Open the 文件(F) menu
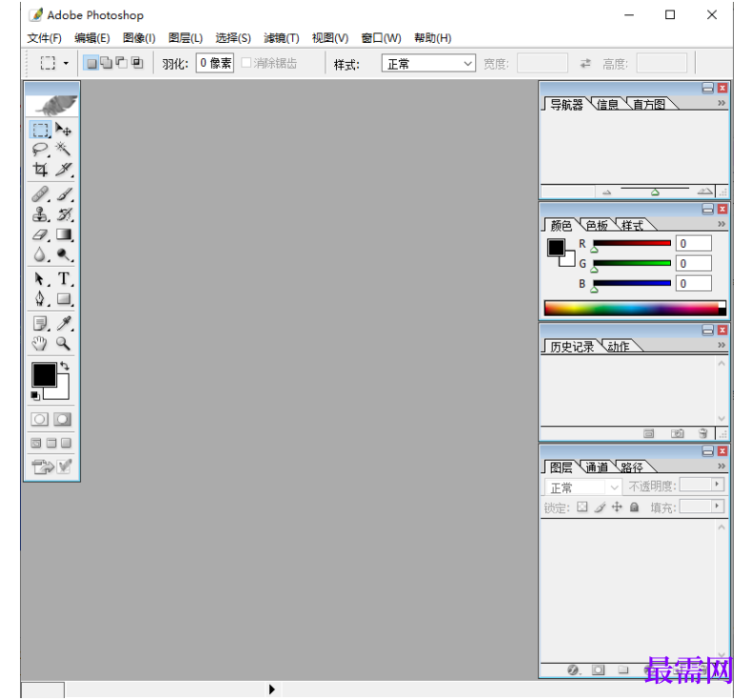751x700 pixels. [44, 38]
